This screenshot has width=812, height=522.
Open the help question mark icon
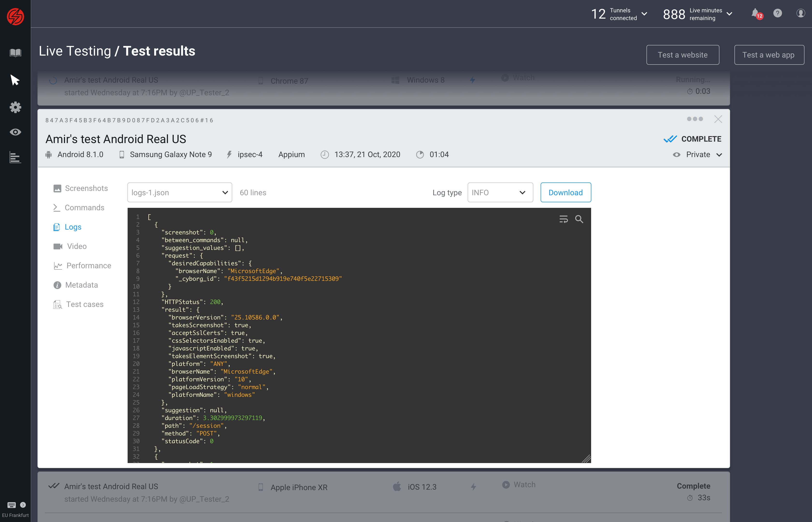[777, 13]
